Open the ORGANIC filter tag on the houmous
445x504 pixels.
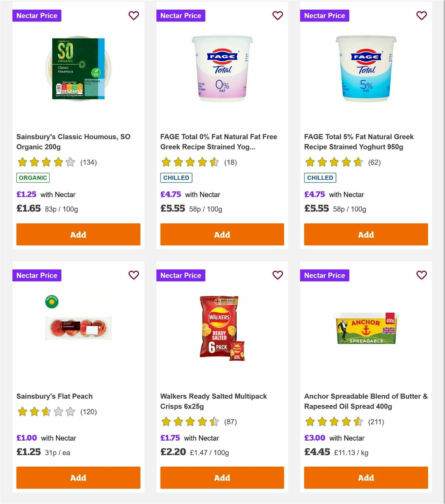pyautogui.click(x=33, y=178)
